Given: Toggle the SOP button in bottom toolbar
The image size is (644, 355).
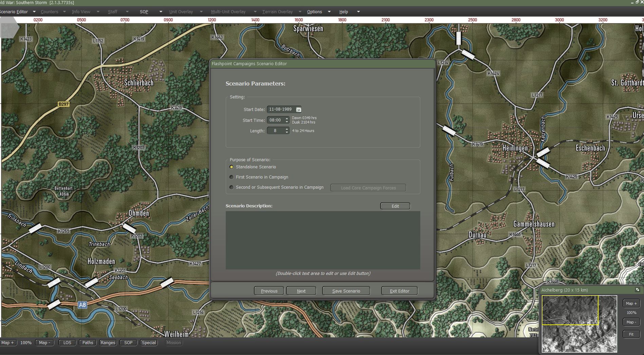Looking at the screenshot, I should point(128,343).
